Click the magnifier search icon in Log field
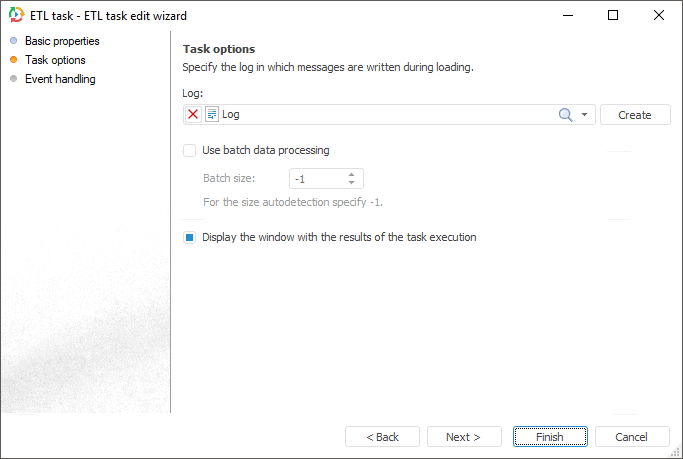The height and width of the screenshot is (459, 683). click(566, 115)
